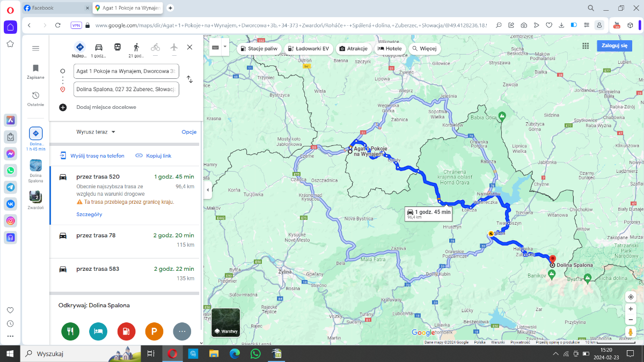Open Zapisane saved places
The image size is (644, 362).
pos(35,71)
